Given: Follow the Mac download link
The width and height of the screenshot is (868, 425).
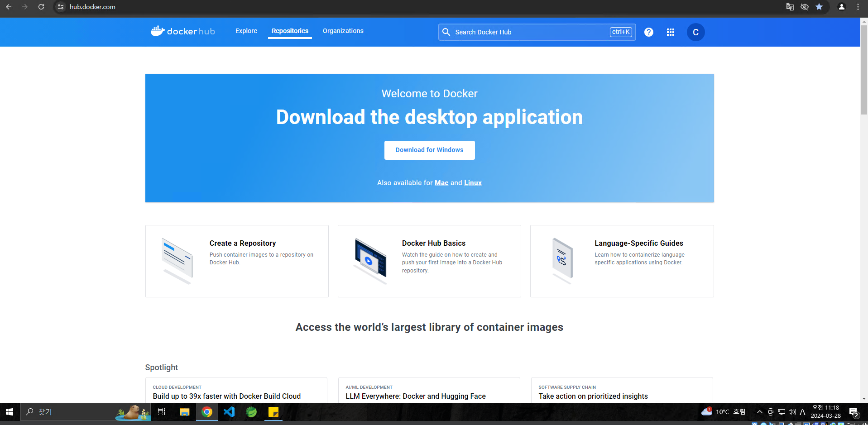Looking at the screenshot, I should (x=441, y=183).
